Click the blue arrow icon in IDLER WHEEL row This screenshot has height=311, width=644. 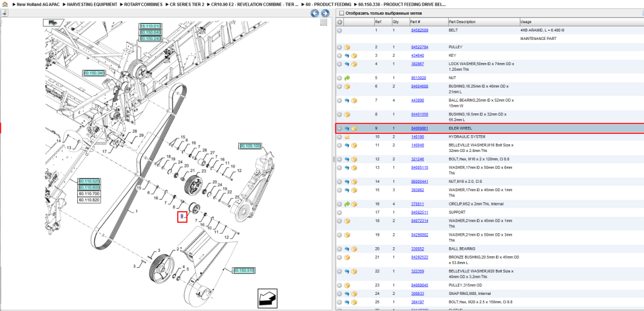(x=347, y=129)
